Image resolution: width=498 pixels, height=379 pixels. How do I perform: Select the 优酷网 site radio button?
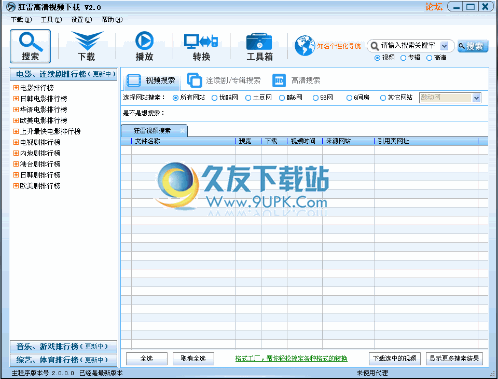point(214,98)
